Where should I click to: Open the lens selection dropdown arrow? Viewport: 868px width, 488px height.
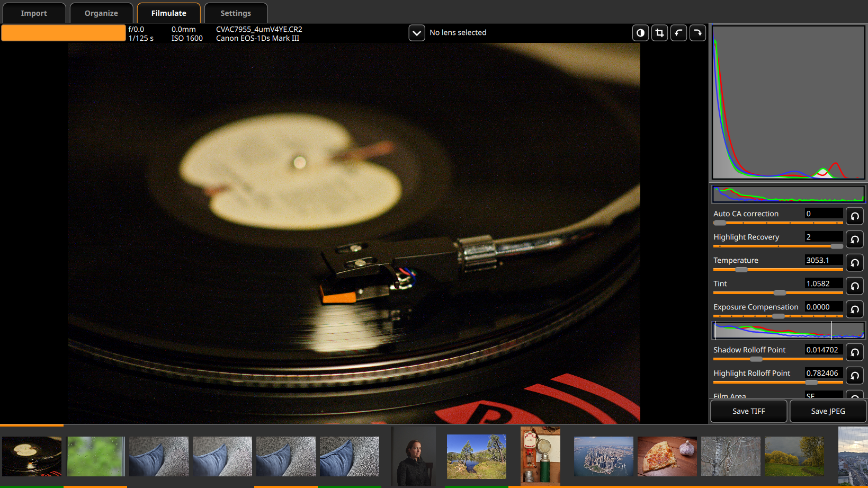pyautogui.click(x=417, y=33)
